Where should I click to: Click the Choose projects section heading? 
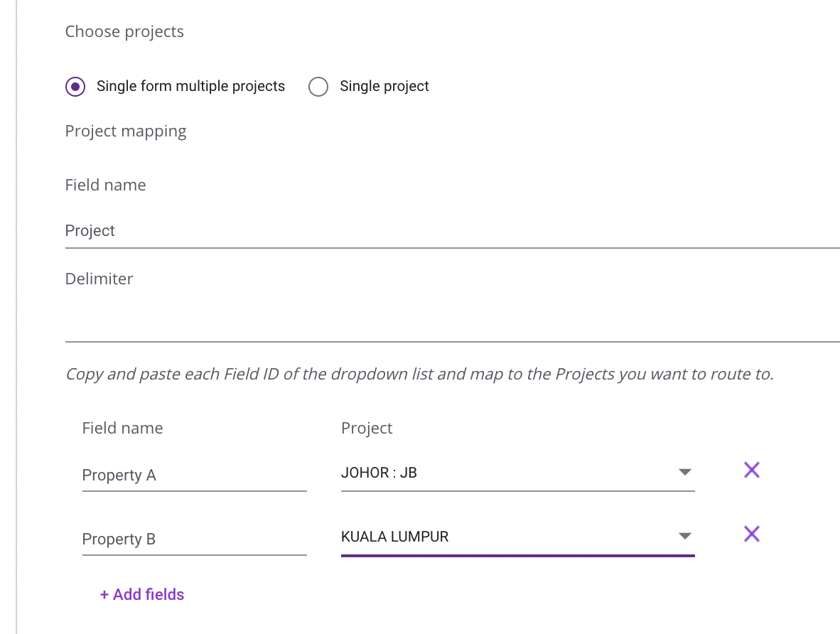124,32
